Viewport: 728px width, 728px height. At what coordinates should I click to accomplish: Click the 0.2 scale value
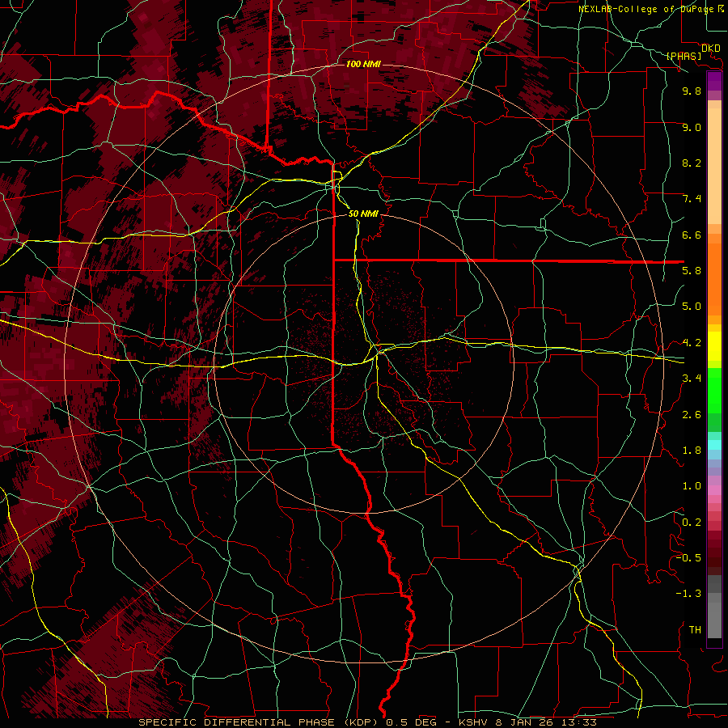point(691,523)
